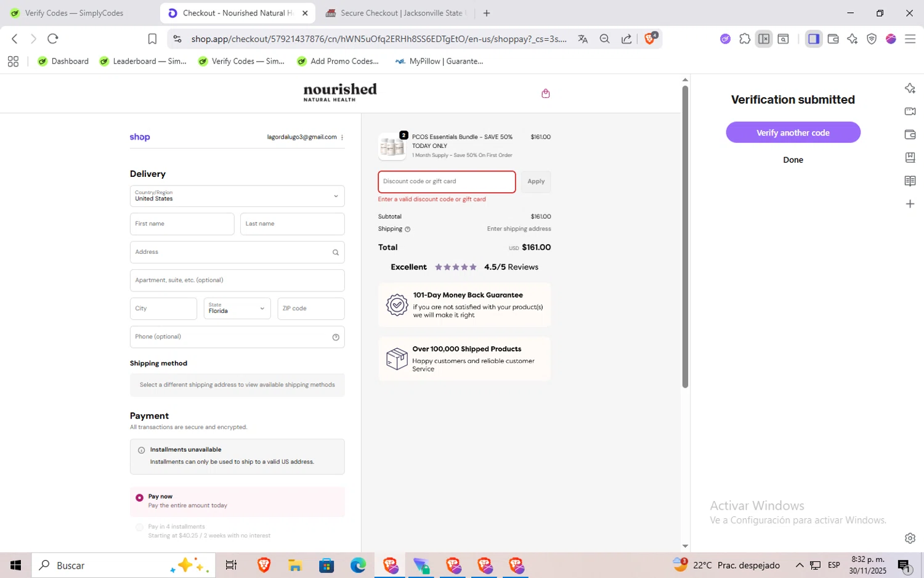Open Task View on the taskbar
Viewport: 924px width, 578px height.
pos(231,565)
